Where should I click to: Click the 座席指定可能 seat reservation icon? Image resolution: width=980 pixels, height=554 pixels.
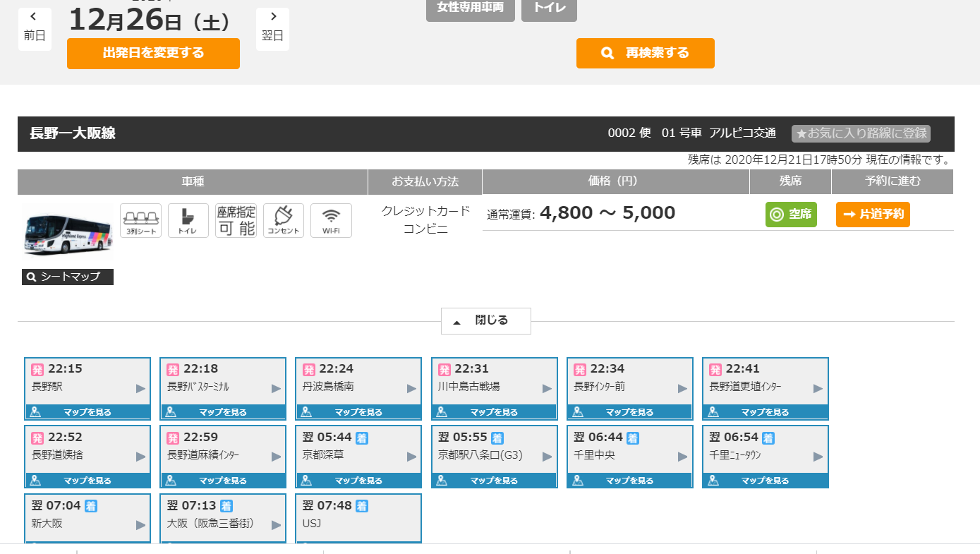[236, 220]
